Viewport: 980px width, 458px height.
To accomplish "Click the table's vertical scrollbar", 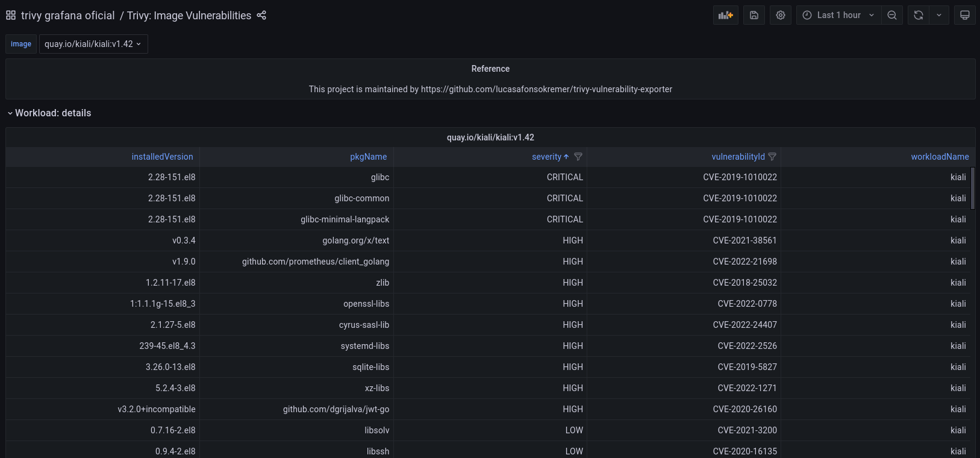I will (x=972, y=188).
